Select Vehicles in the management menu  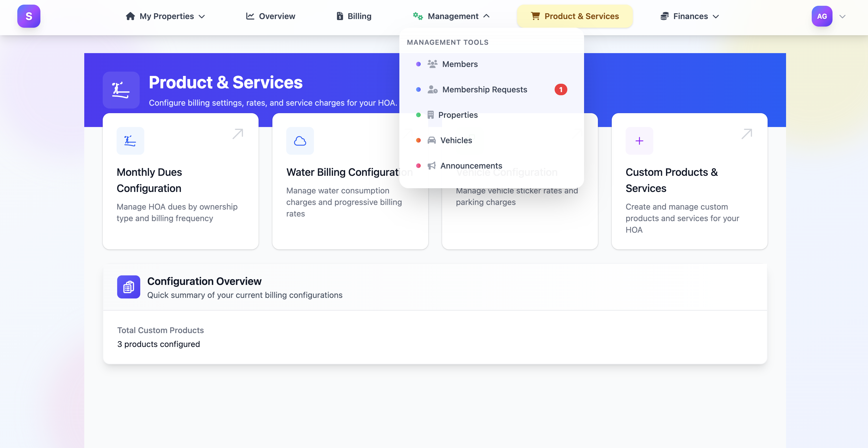[x=456, y=140]
